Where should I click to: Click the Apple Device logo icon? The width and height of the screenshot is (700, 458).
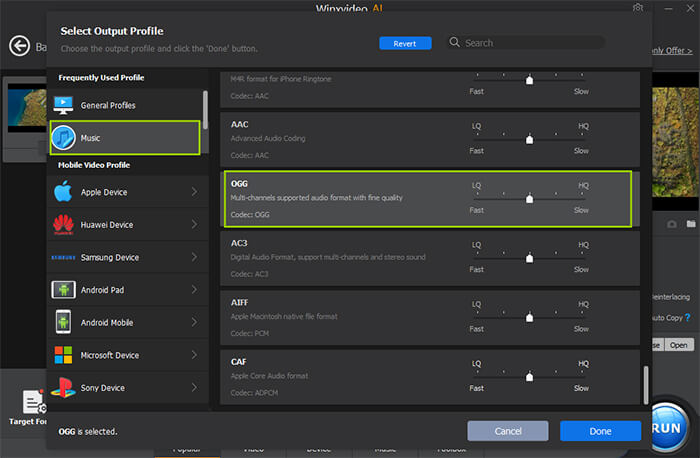click(x=63, y=192)
